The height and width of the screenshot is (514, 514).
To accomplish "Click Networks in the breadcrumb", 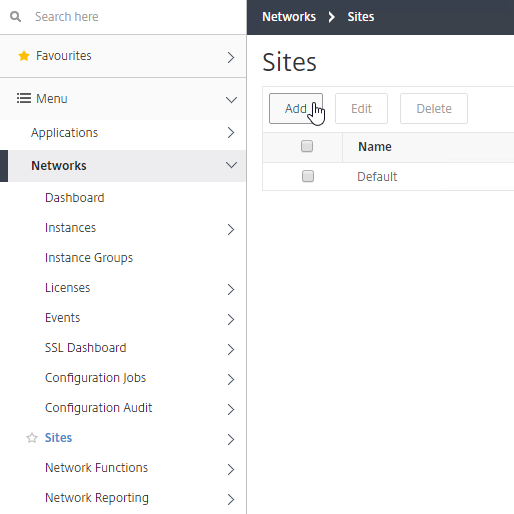I will [x=289, y=17].
